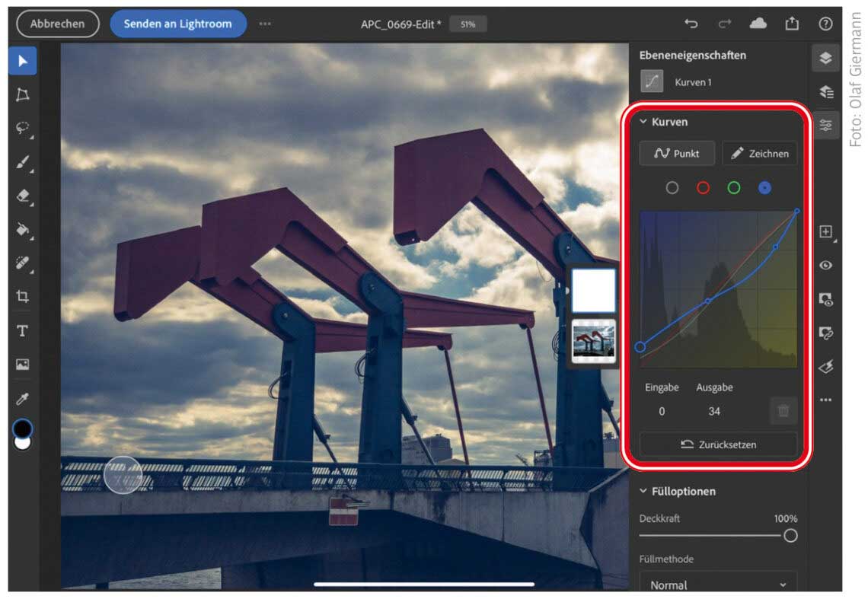The image size is (868, 599).
Task: Choose the Eraser tool
Action: pos(22,196)
